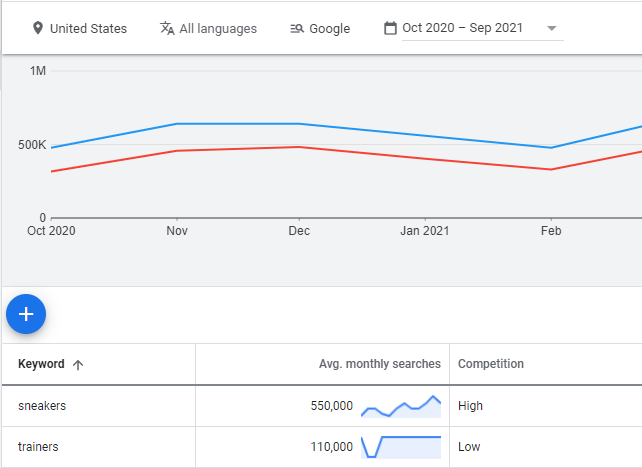Select the trainers keyword row
The image size is (642, 468).
pos(38,447)
